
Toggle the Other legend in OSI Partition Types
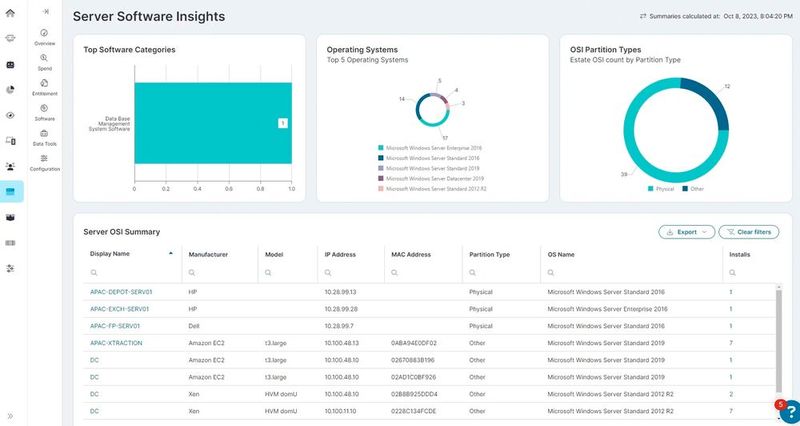693,189
